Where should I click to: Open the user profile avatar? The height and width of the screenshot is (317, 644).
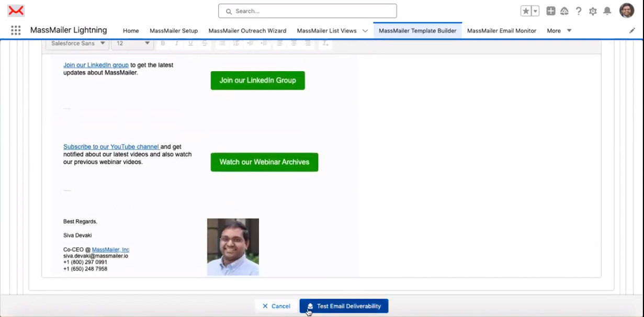coord(627,10)
